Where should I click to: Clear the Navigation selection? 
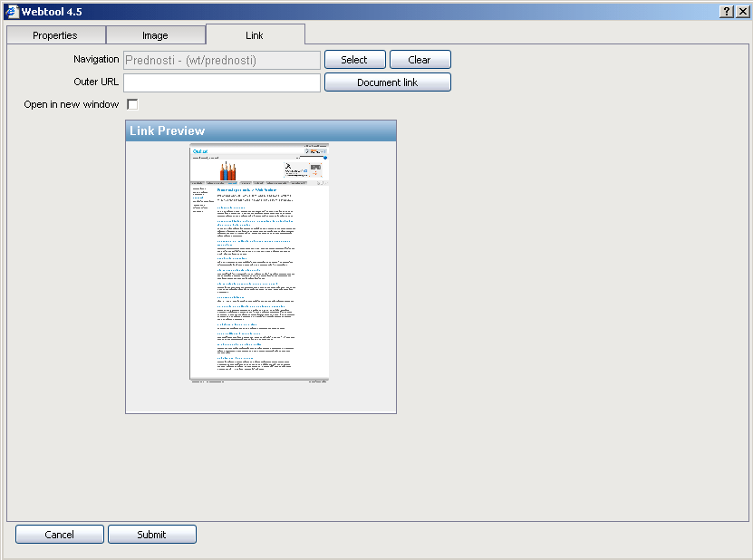tap(420, 60)
